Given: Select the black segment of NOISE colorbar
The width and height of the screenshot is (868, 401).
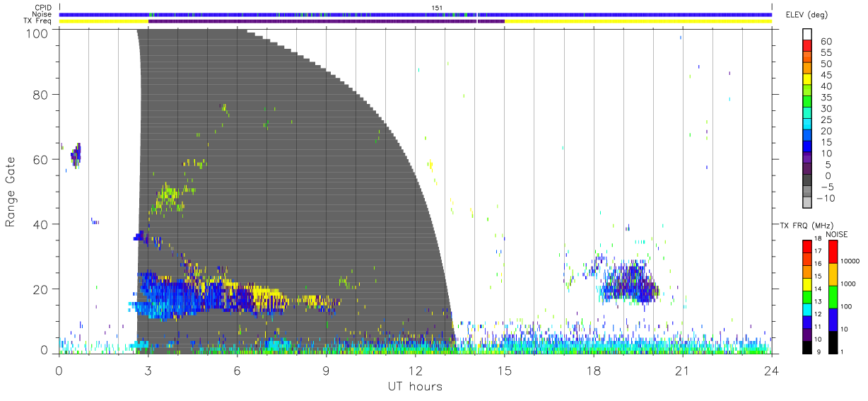Looking at the screenshot, I should (x=833, y=341).
